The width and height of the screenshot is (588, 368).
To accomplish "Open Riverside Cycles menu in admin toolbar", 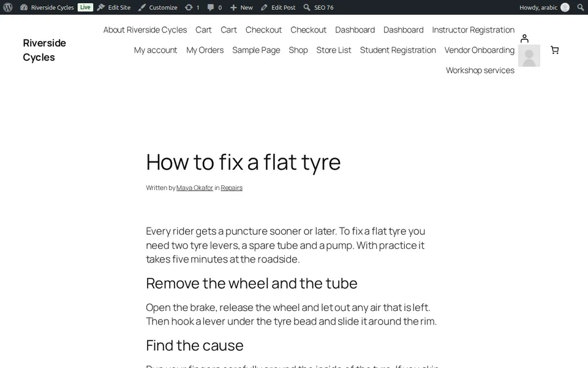I will (x=47, y=7).
